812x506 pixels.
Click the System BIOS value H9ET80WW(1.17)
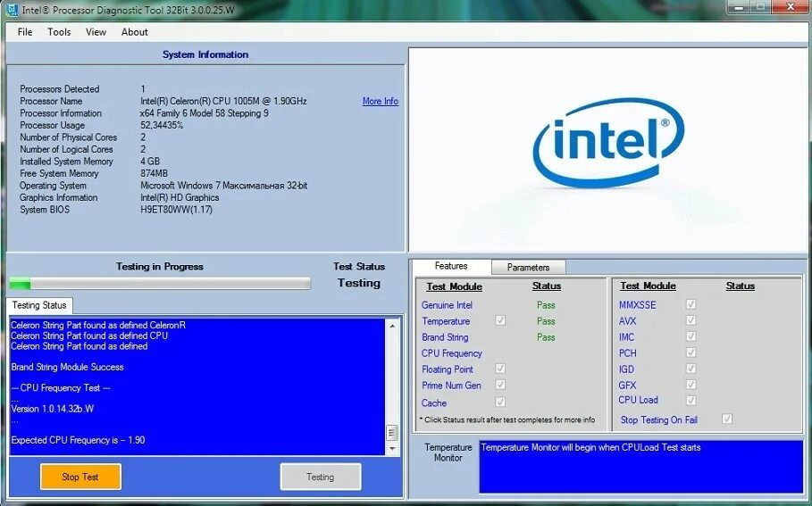(x=177, y=210)
